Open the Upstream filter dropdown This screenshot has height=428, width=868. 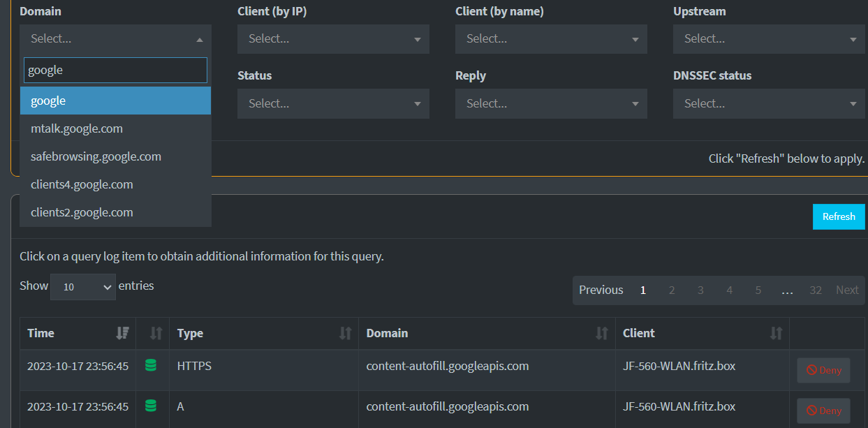(x=768, y=38)
